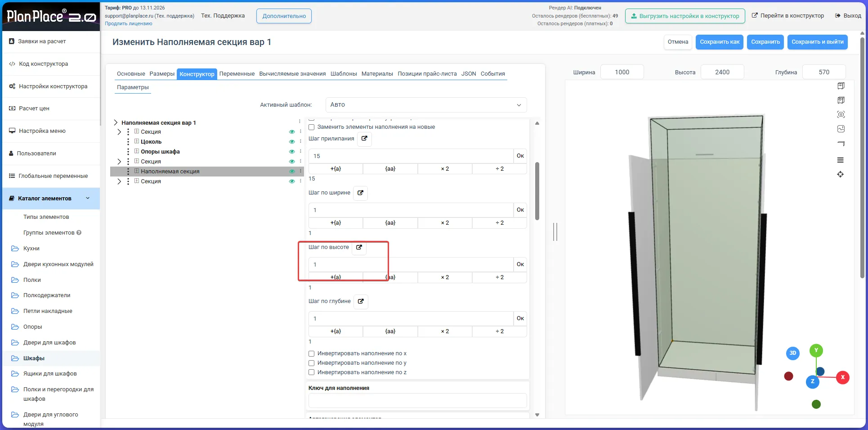Click the red X axis gizmo
Image resolution: width=868 pixels, height=430 pixels.
click(x=843, y=377)
